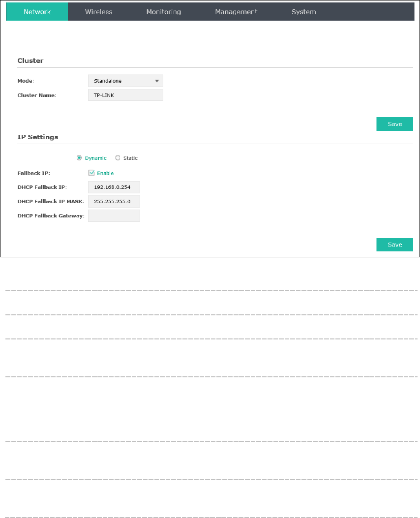Click the Mode: label

point(26,81)
